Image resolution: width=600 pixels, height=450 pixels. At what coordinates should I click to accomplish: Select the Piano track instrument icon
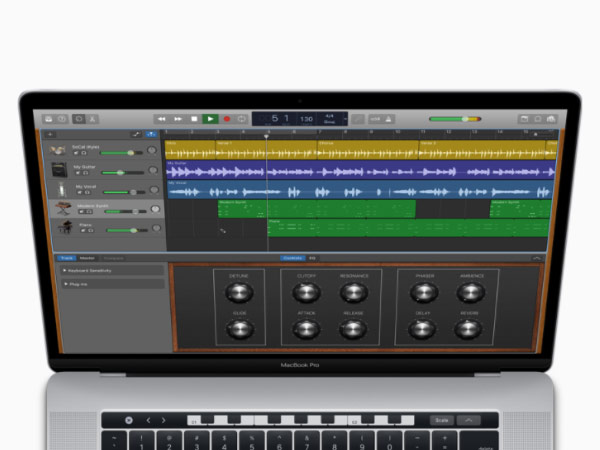pyautogui.click(x=62, y=228)
